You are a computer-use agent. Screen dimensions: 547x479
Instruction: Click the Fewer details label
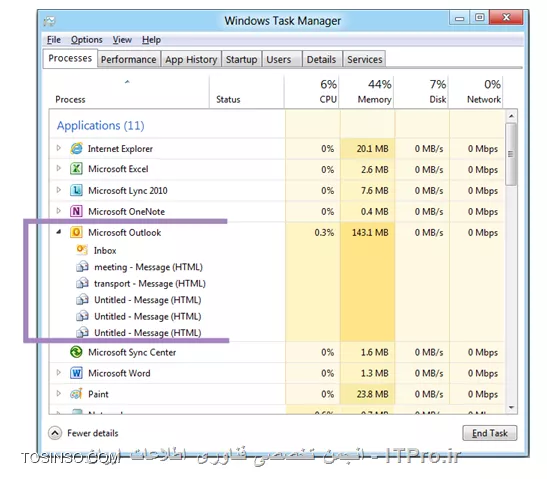(93, 433)
